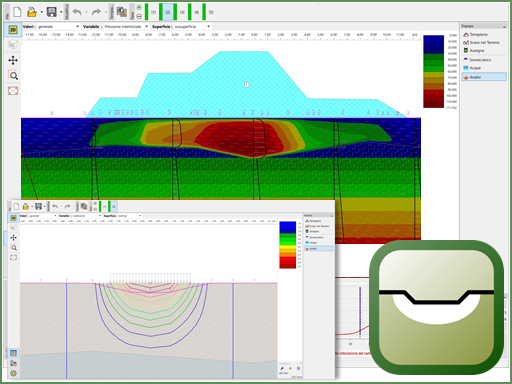Undo the last action in the top toolbar
This screenshot has height=384, width=512.
point(77,12)
